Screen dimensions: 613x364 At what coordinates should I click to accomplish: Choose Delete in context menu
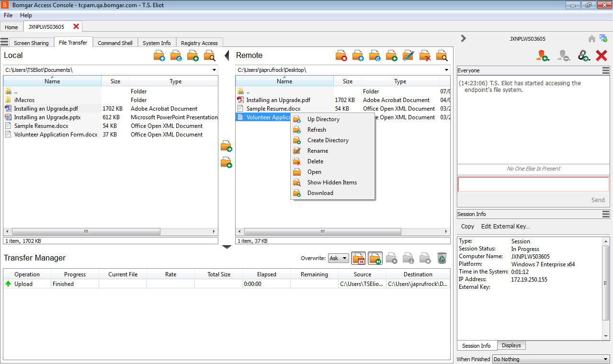click(333, 161)
